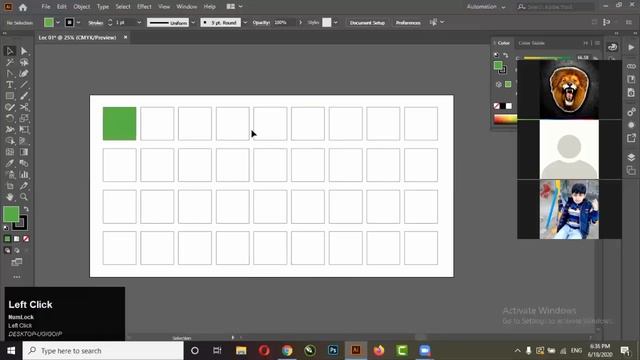Viewport: 640px width, 360px height.
Task: Select the Perspective Grid tool
Action: (24, 141)
